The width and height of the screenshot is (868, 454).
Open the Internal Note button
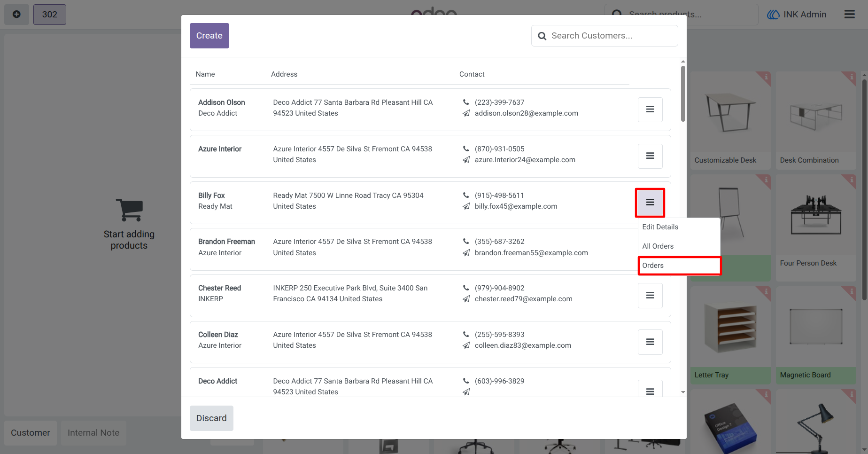pyautogui.click(x=93, y=433)
